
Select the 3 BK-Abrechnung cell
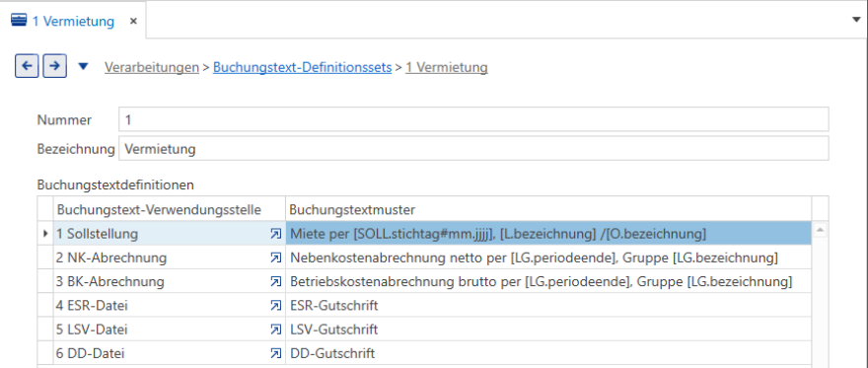(x=170, y=281)
